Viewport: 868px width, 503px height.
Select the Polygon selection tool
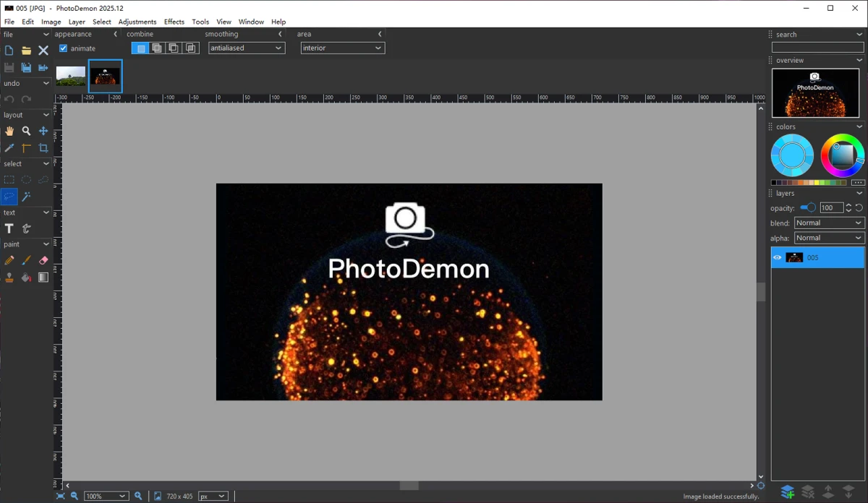43,179
